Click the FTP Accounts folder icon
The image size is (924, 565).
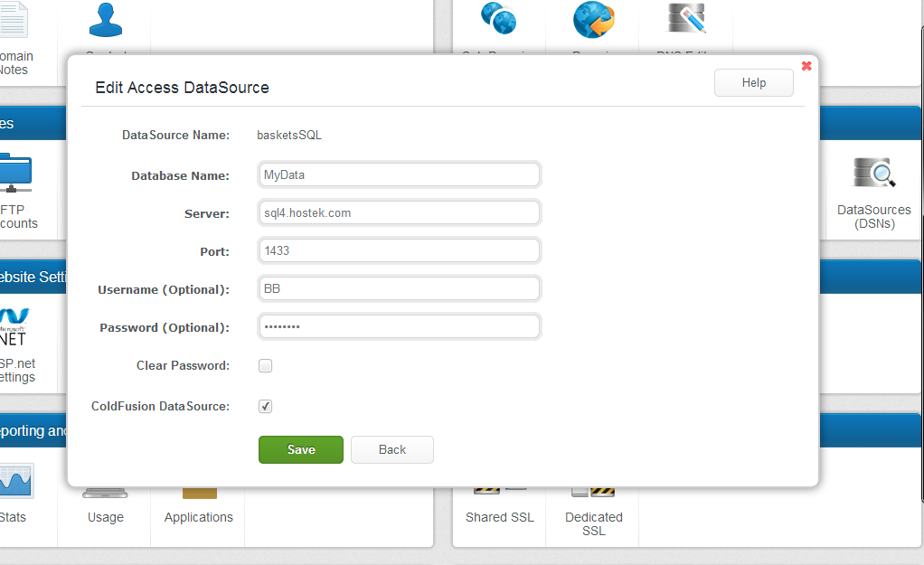click(15, 174)
